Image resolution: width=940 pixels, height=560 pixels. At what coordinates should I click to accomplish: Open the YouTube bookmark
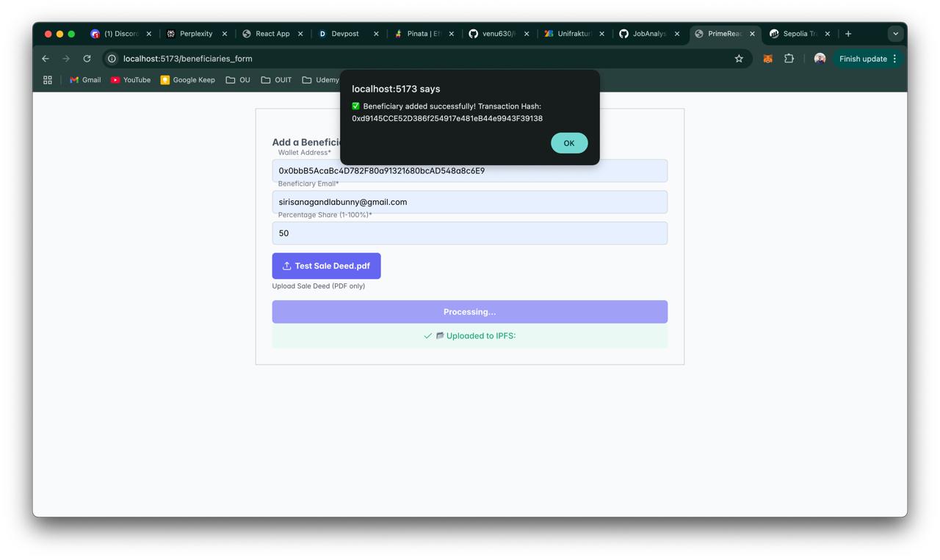tap(131, 80)
